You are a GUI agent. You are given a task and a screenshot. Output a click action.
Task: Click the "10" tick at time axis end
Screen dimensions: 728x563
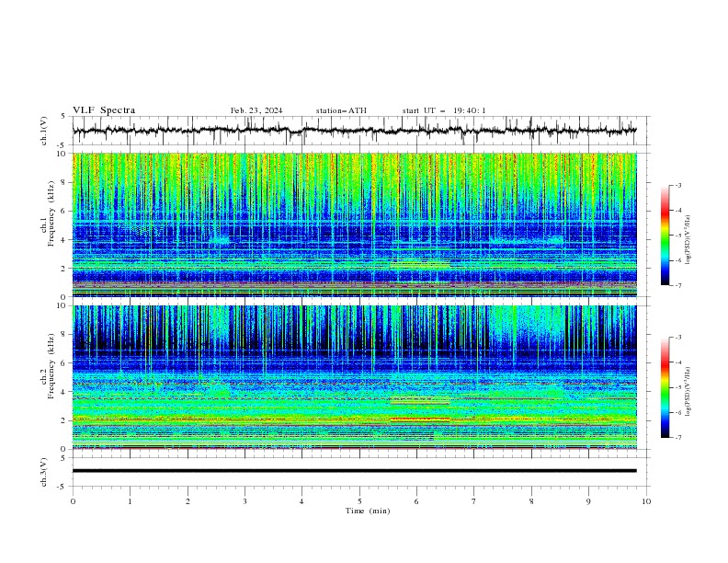(646, 501)
